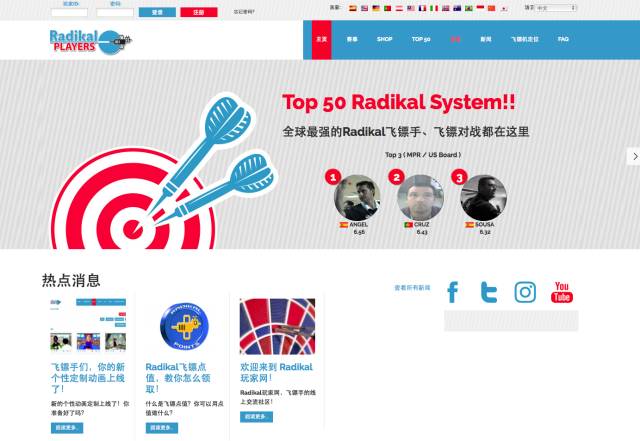The height and width of the screenshot is (441, 640).
Task: Advance the banner with the right arrow
Action: coord(634,156)
